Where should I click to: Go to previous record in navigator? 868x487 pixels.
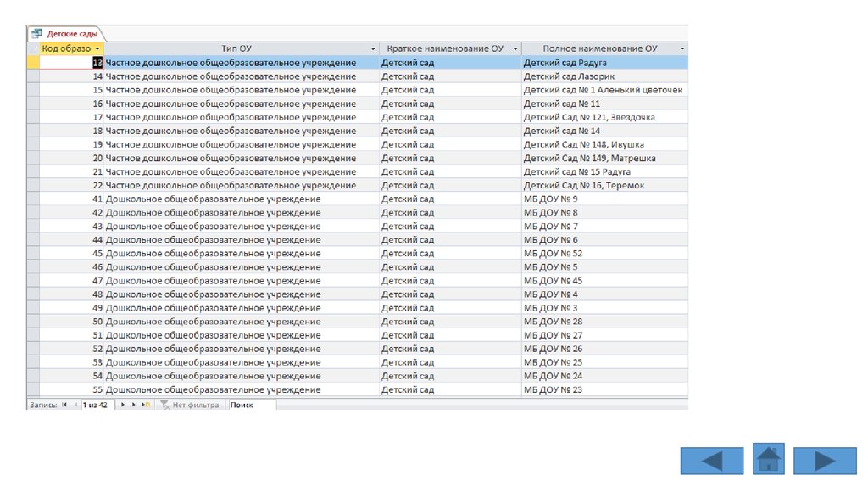pos(75,406)
